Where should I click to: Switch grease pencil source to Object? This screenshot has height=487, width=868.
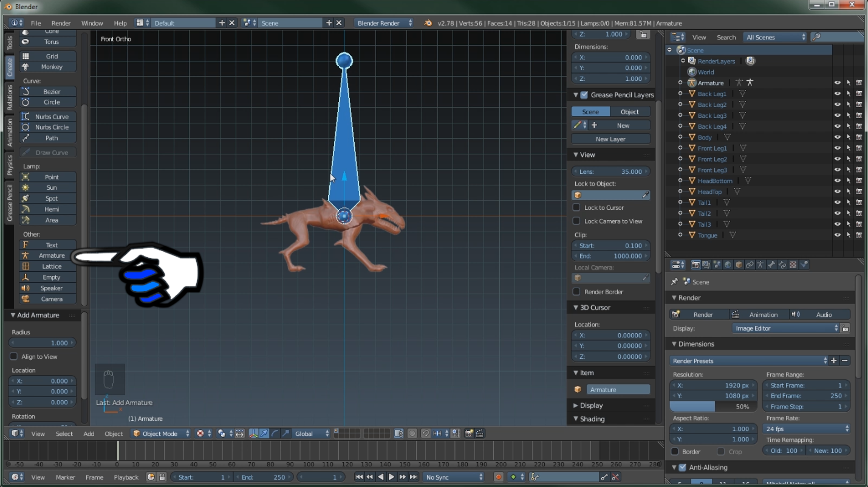tap(630, 112)
